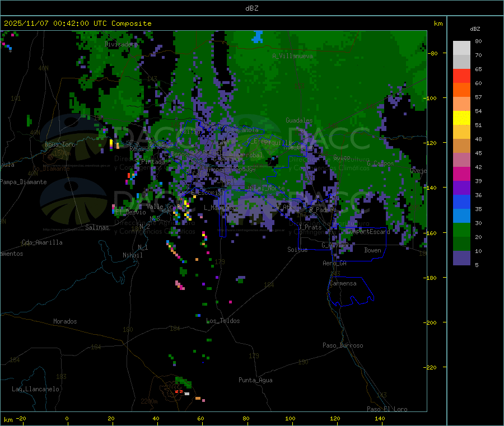The image size is (504, 426).
Task: Select the magenta 42 dBZ legend swatch
Action: pyautogui.click(x=461, y=174)
